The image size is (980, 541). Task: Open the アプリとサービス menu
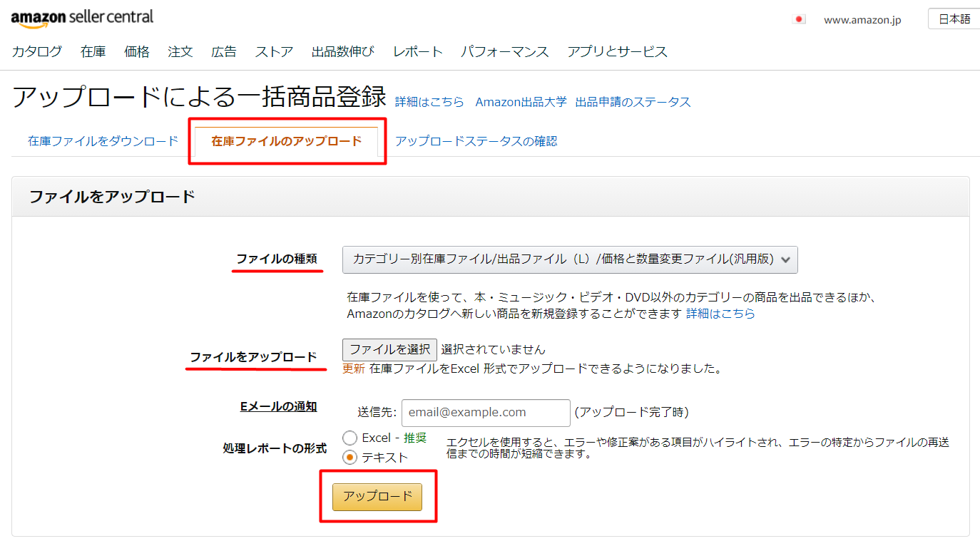coord(618,51)
